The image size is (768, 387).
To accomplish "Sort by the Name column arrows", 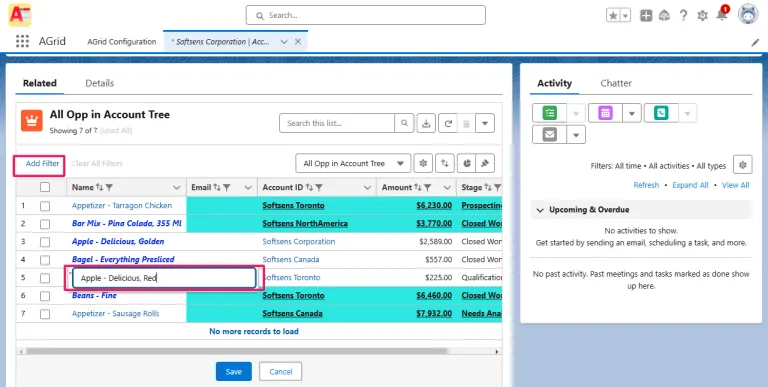I will tap(99, 187).
